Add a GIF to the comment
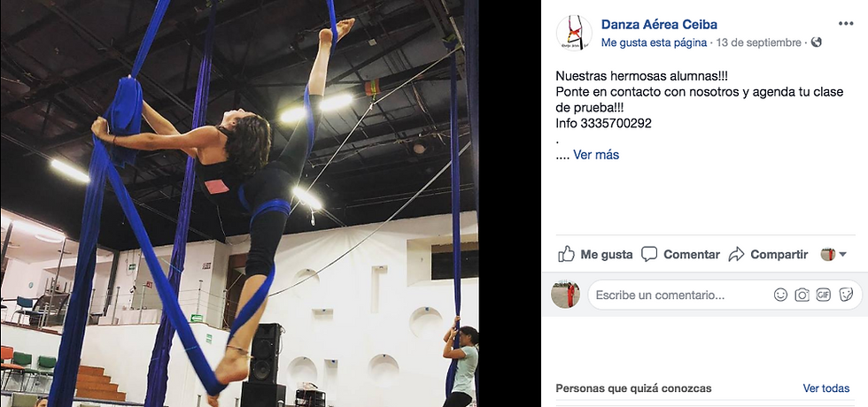Screen dimensions: 868x407 pyautogui.click(x=824, y=296)
